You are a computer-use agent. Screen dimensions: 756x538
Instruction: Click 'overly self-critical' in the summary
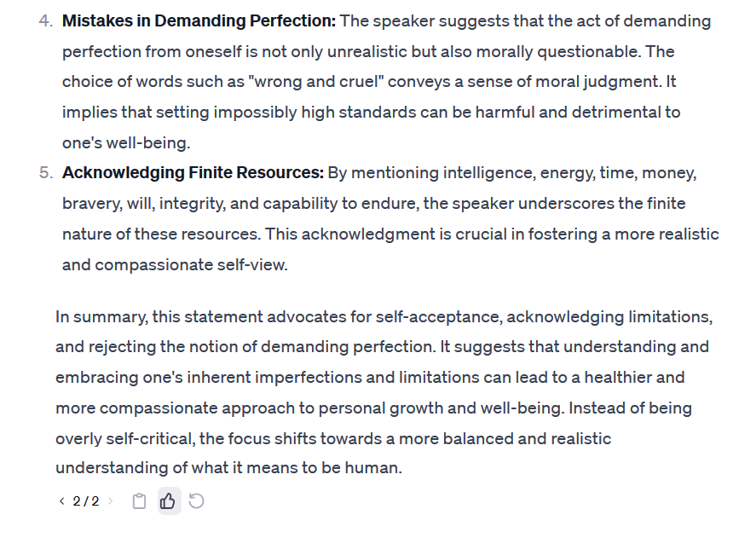[125, 438]
